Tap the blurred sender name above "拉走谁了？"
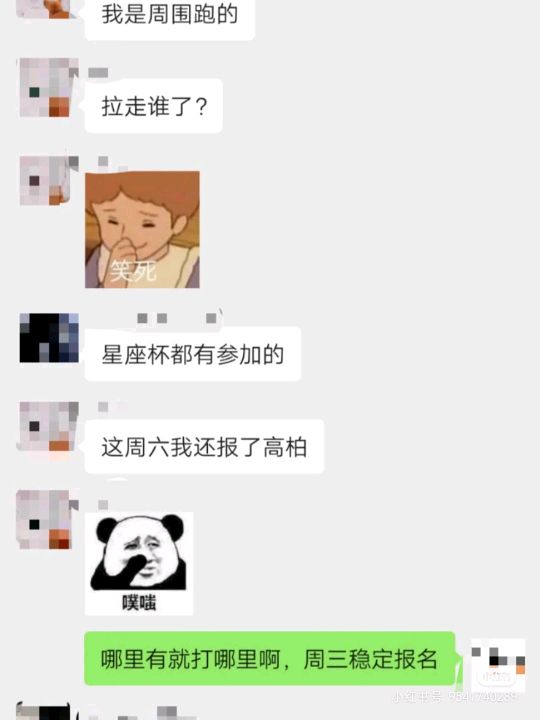540x720 pixels. coord(98,73)
